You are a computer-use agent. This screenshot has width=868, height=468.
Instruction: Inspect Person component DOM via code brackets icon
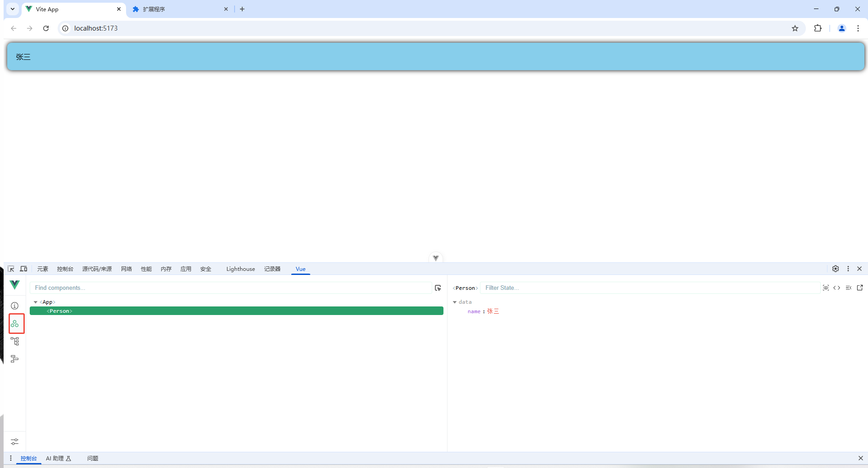(837, 288)
